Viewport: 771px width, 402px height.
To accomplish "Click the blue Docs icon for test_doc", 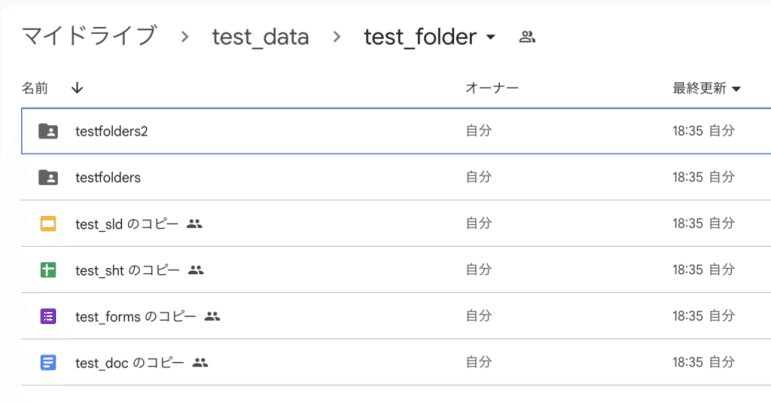I will click(x=48, y=363).
